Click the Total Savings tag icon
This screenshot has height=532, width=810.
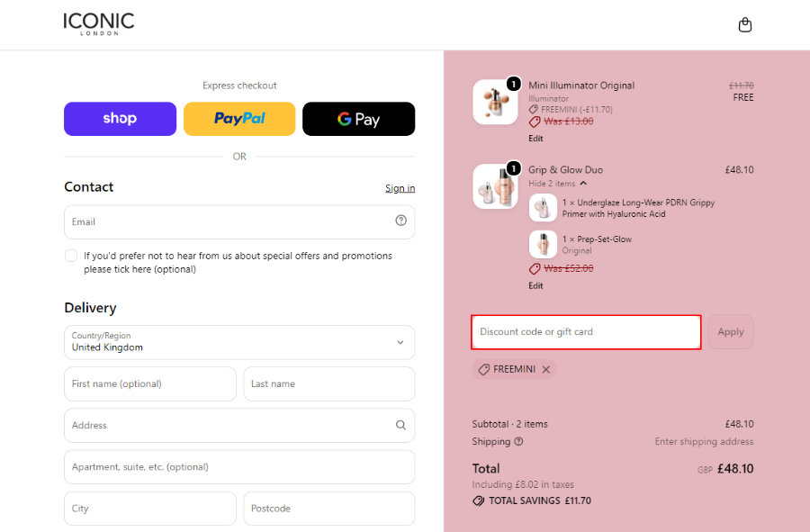point(479,501)
